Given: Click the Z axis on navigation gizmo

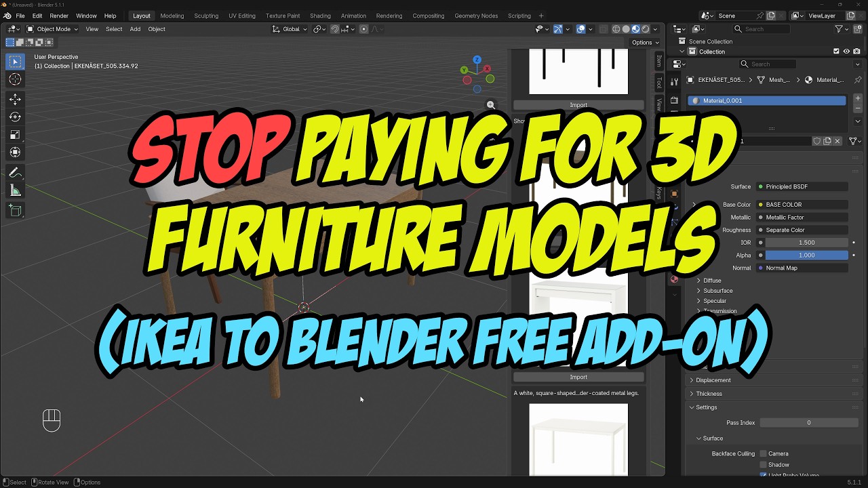Looking at the screenshot, I should 477,60.
